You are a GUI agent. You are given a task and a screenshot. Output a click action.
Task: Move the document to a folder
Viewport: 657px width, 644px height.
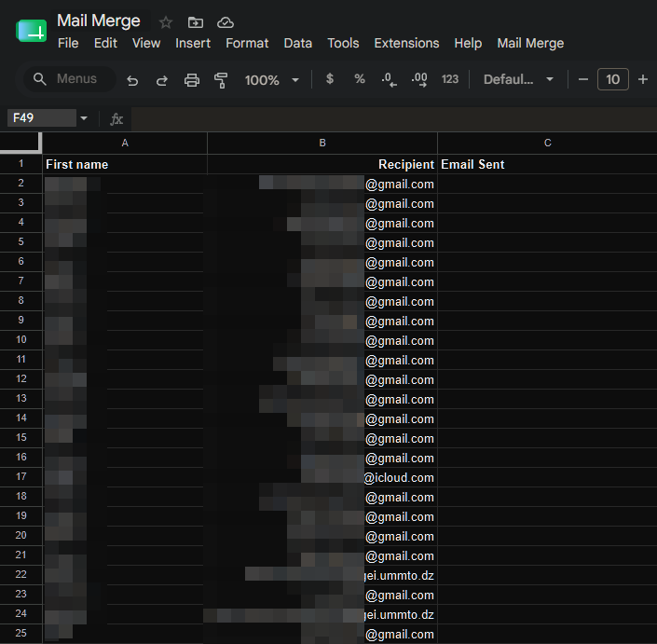[196, 22]
